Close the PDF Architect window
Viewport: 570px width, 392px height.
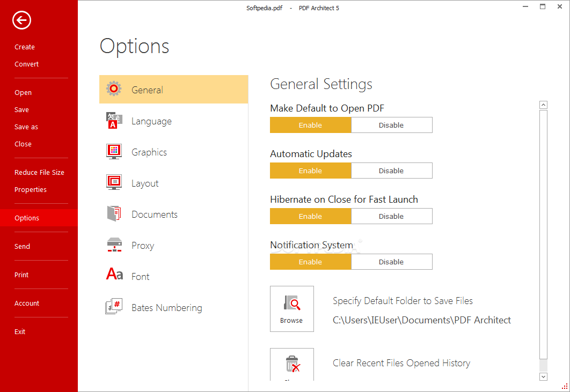click(560, 6)
